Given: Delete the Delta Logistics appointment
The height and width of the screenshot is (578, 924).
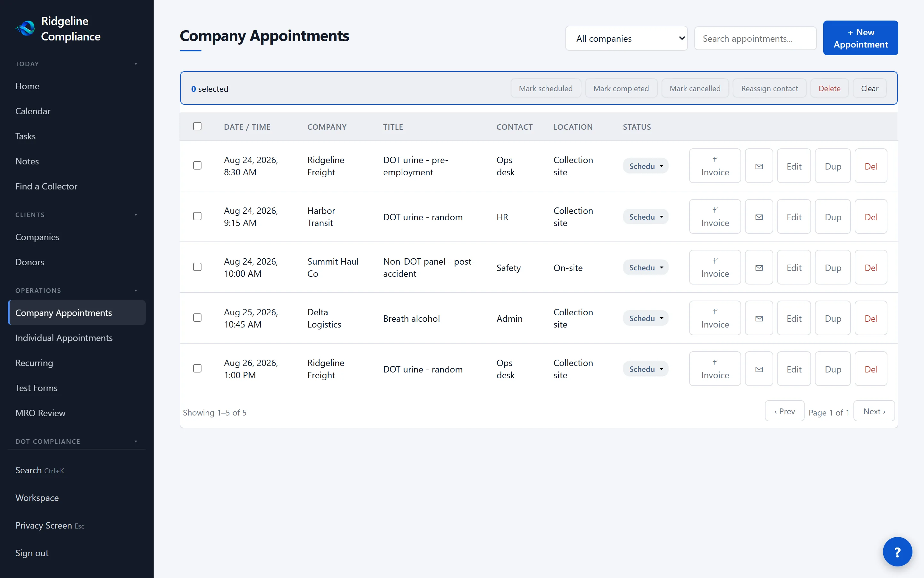Looking at the screenshot, I should [x=871, y=318].
